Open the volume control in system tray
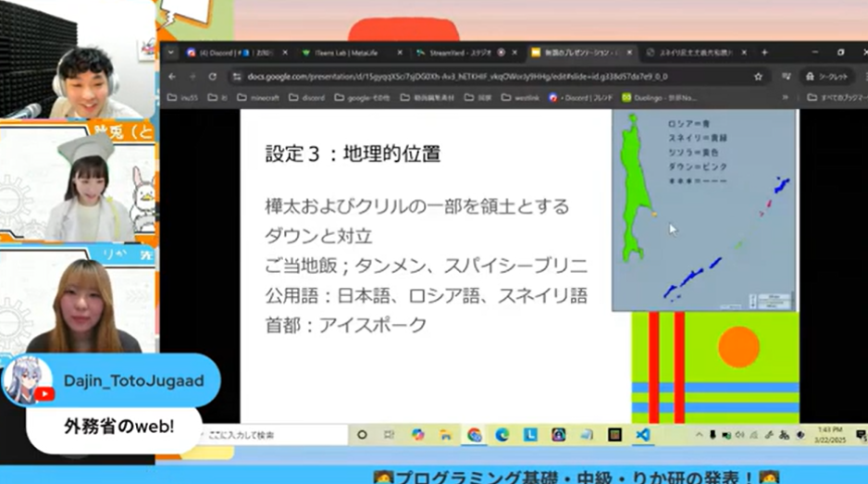 coord(739,435)
